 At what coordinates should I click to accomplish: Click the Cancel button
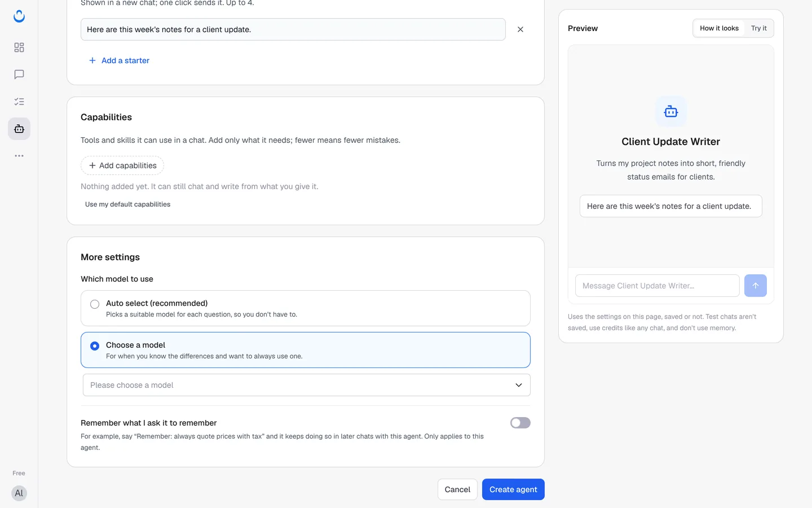(457, 489)
